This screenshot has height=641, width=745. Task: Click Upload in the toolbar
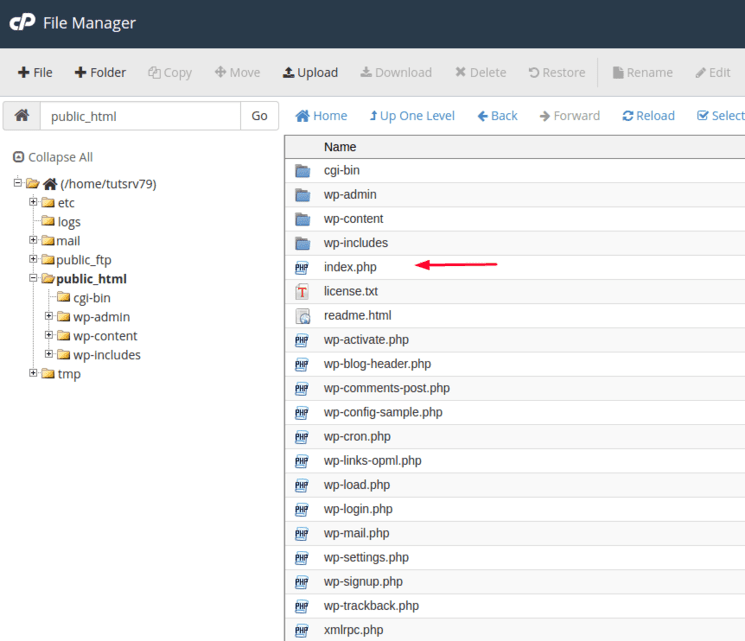pyautogui.click(x=310, y=73)
